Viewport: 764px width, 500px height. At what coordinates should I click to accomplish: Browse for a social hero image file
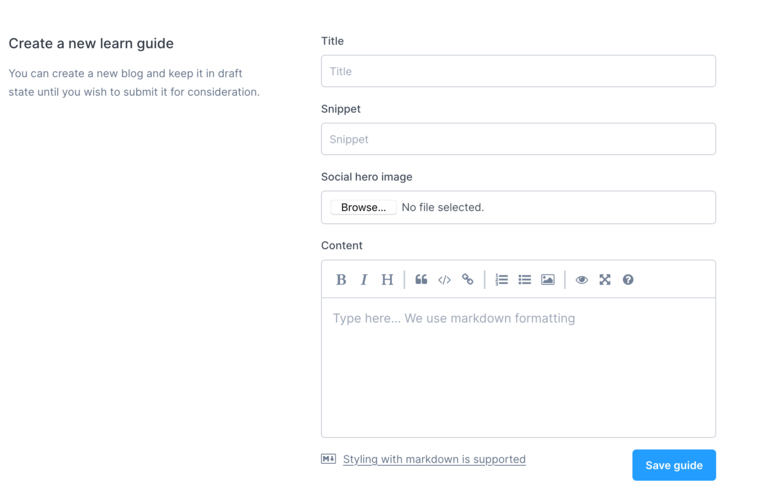(363, 207)
